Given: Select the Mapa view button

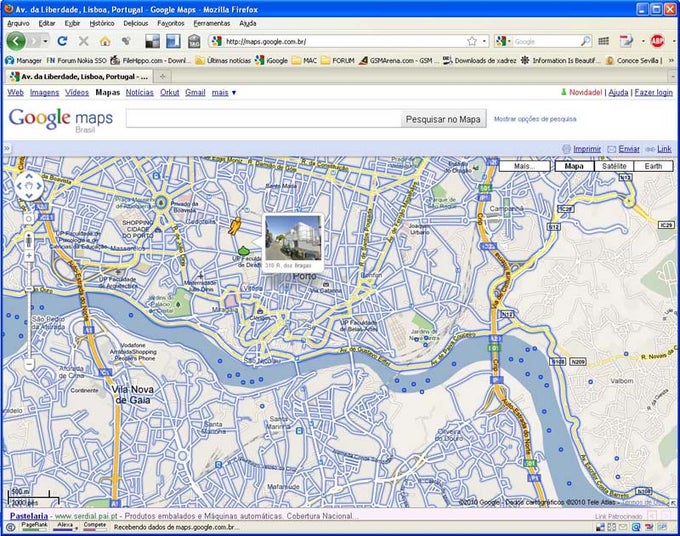Looking at the screenshot, I should (574, 166).
